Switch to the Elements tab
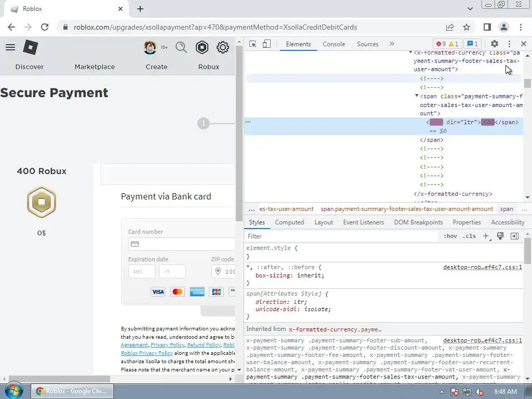Screen dimensions: 532x399 click(298, 44)
